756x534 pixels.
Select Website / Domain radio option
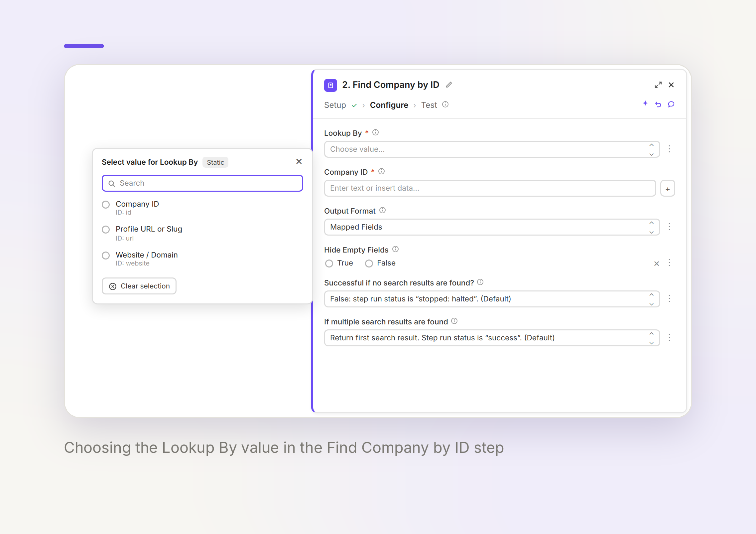coord(106,256)
